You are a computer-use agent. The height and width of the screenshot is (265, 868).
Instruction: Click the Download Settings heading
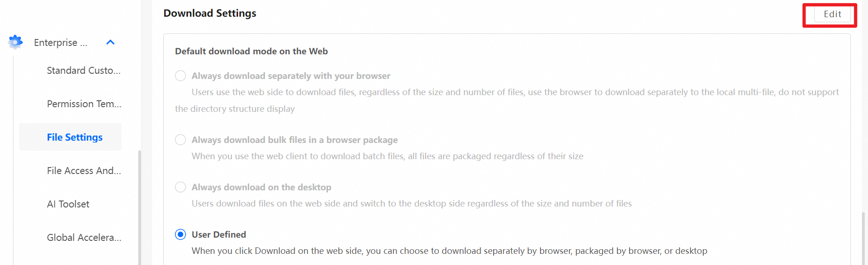click(210, 13)
